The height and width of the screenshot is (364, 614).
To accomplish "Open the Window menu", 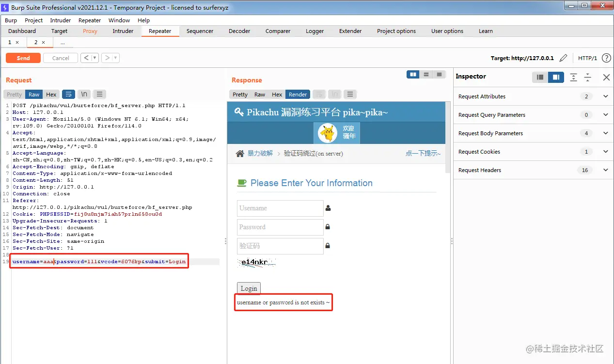I will click(119, 20).
